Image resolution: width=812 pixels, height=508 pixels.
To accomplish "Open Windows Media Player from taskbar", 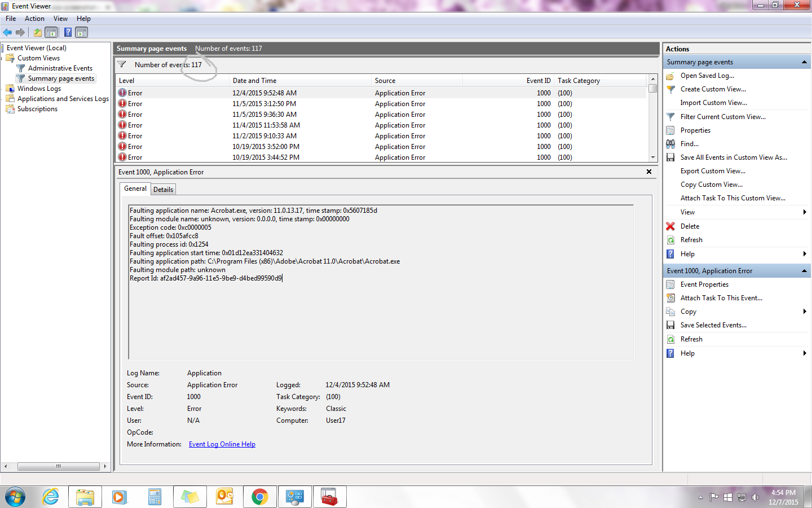I will pyautogui.click(x=120, y=497).
